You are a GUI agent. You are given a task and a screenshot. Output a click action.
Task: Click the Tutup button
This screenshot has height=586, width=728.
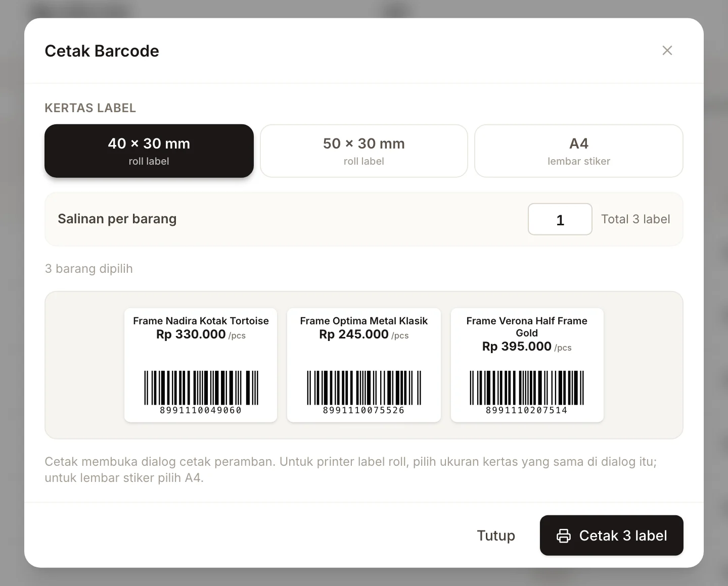(496, 535)
